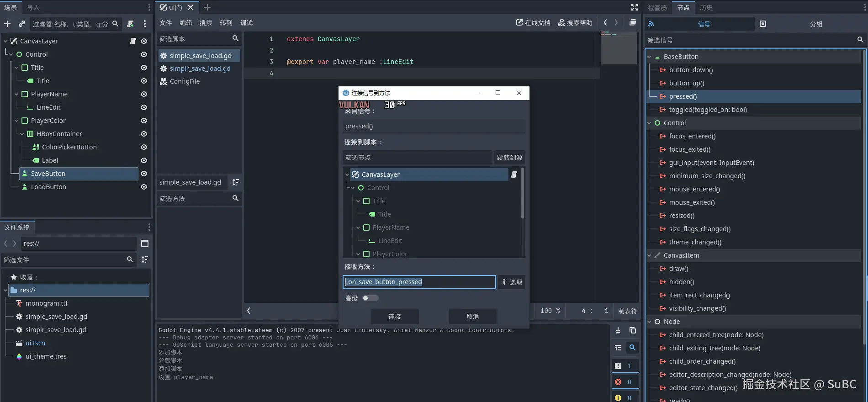
Task: Open CanvasLayer attached script icon in scene tree
Action: click(x=133, y=41)
